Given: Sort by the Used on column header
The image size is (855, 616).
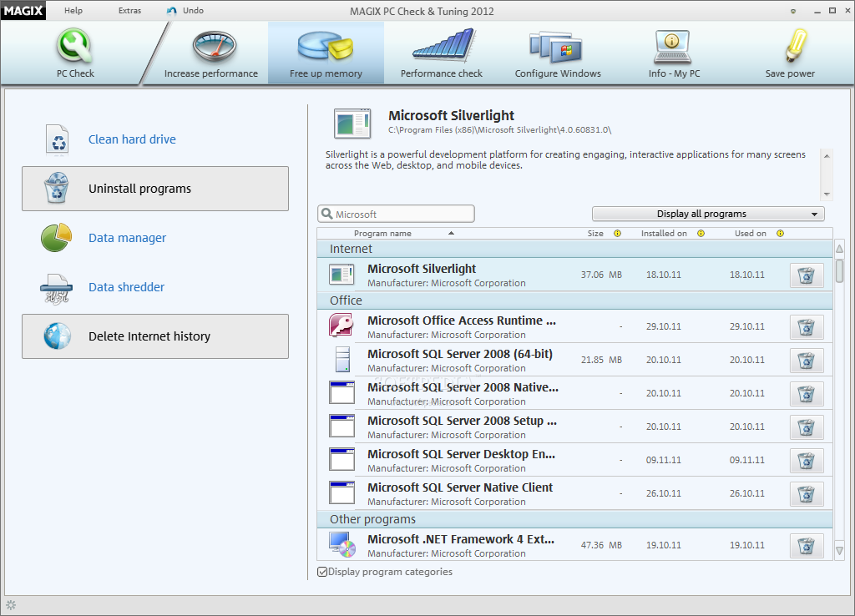Looking at the screenshot, I should tap(751, 234).
